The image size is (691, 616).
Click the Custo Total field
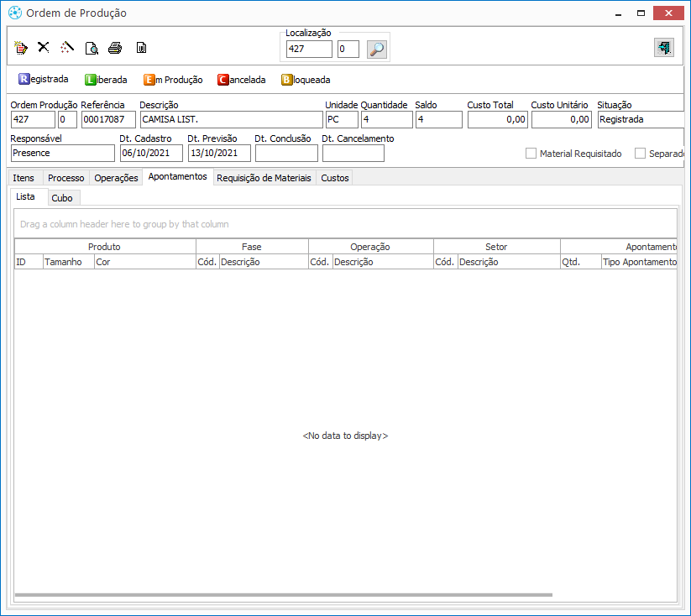tap(498, 119)
